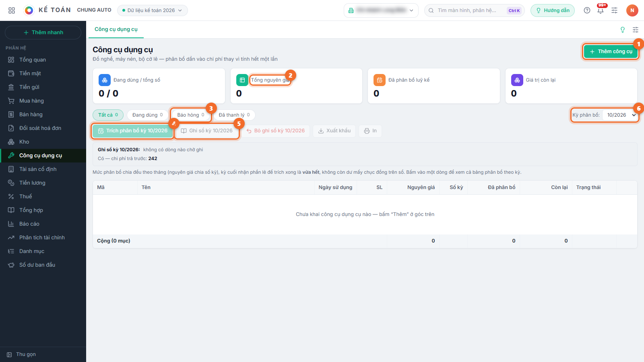Viewport: 644px width, 362px height.
Task: Open Kỳ phân bổ 10/2026 dropdown
Action: [x=621, y=115]
